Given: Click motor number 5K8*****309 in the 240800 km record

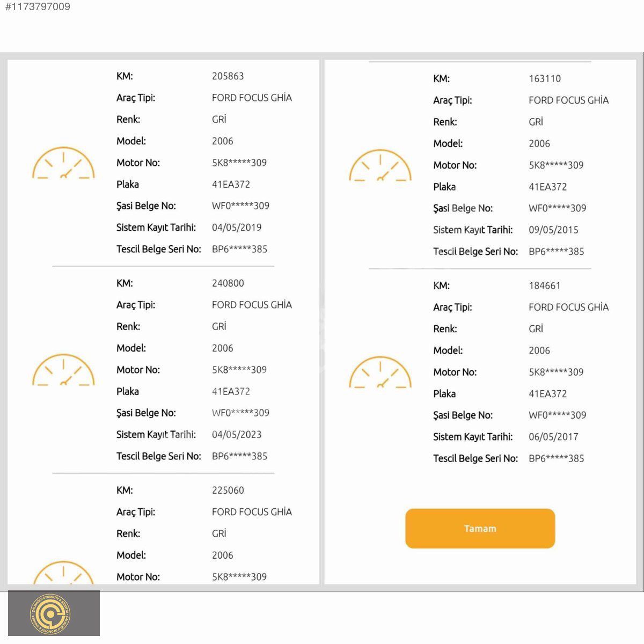Looking at the screenshot, I should pos(239,370).
